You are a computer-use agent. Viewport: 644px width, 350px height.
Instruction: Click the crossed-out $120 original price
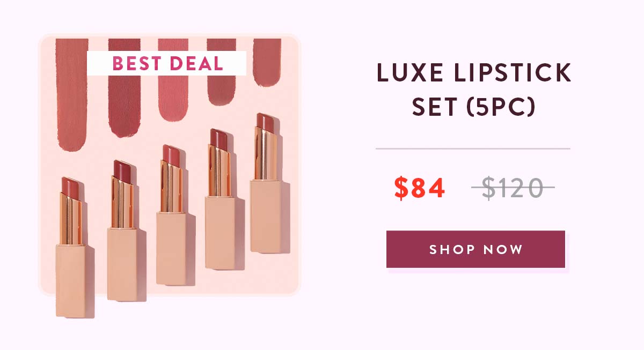(x=513, y=188)
